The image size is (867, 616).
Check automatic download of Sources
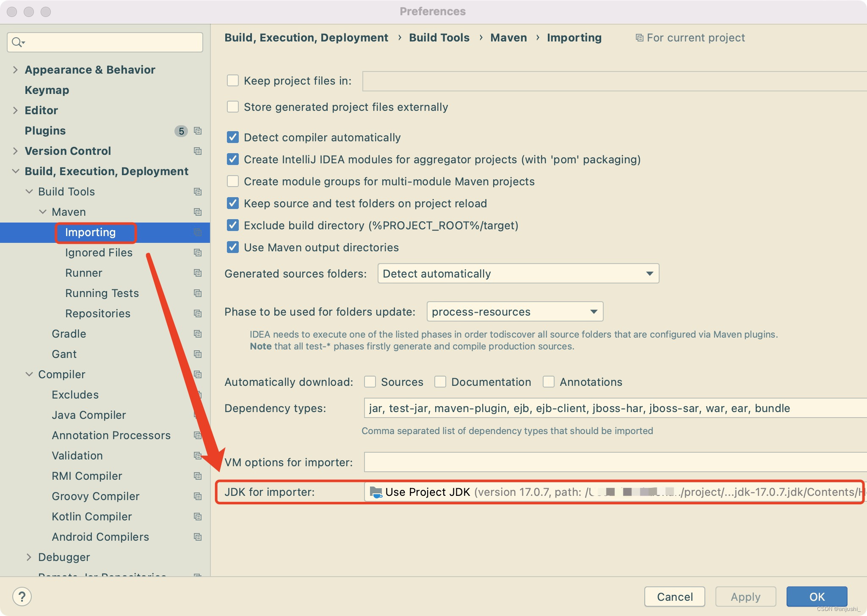[x=370, y=382]
